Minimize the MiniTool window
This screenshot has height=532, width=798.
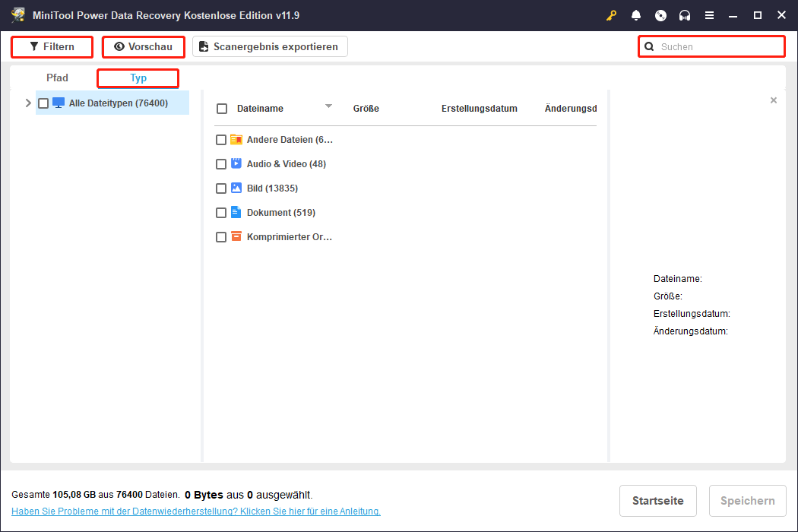click(733, 15)
